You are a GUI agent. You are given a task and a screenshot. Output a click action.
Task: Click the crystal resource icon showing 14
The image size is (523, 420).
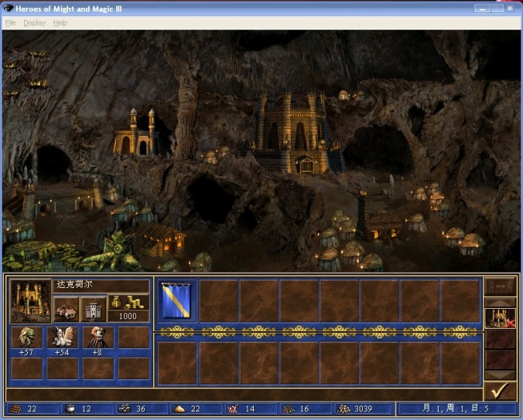(x=232, y=409)
